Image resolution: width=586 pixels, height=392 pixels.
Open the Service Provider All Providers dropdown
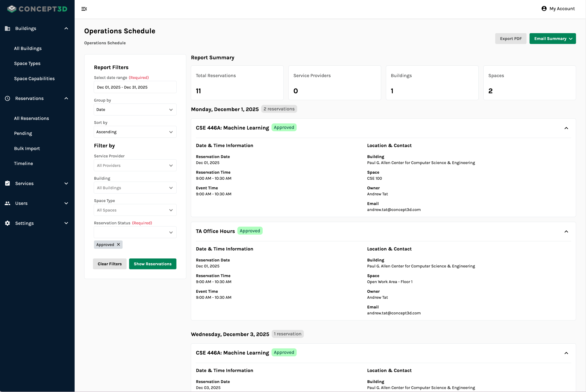(x=135, y=166)
